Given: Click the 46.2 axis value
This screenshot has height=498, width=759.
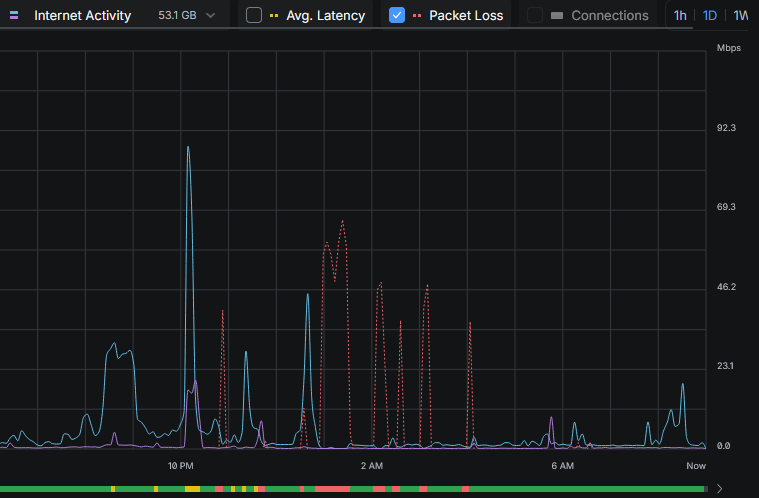Looking at the screenshot, I should [x=726, y=287].
